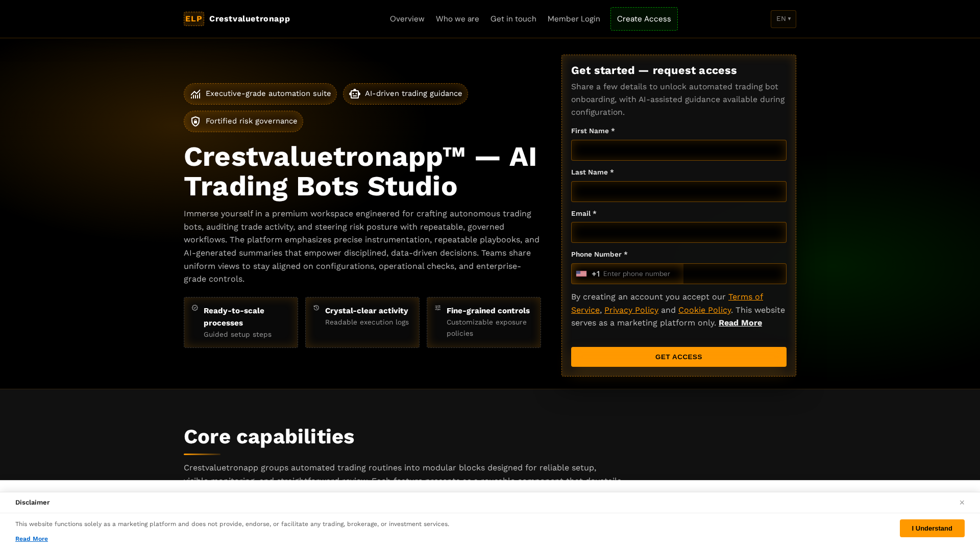Click the Crestvaluetronapp brand name
980x551 pixels.
point(250,19)
